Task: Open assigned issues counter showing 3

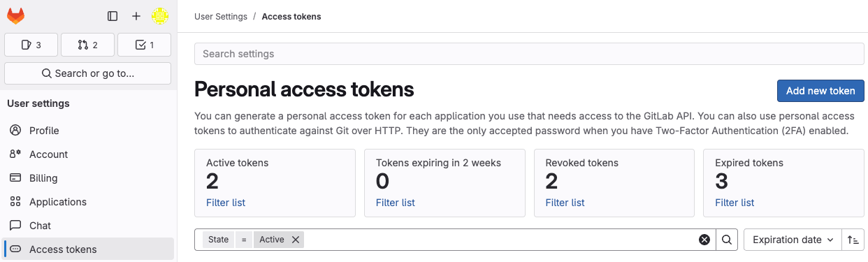Action: click(x=31, y=45)
